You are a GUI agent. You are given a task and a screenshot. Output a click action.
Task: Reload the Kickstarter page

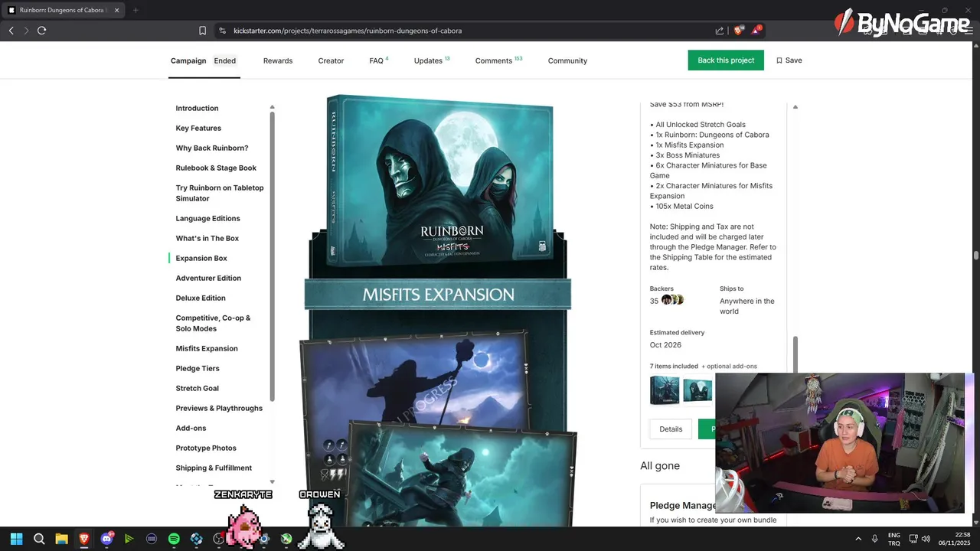[41, 31]
